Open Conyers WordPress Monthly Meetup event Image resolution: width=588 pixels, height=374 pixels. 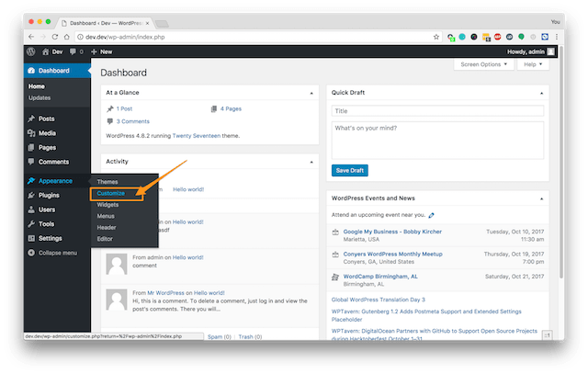pos(392,254)
